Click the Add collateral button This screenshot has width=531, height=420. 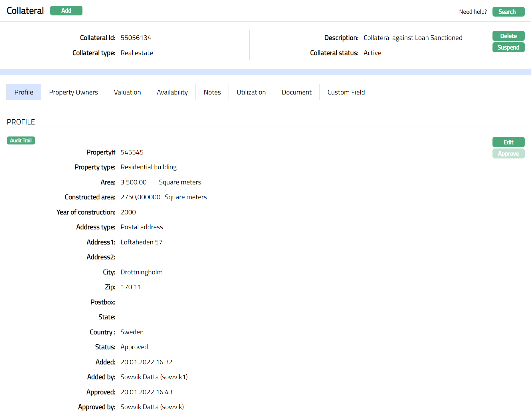66,11
